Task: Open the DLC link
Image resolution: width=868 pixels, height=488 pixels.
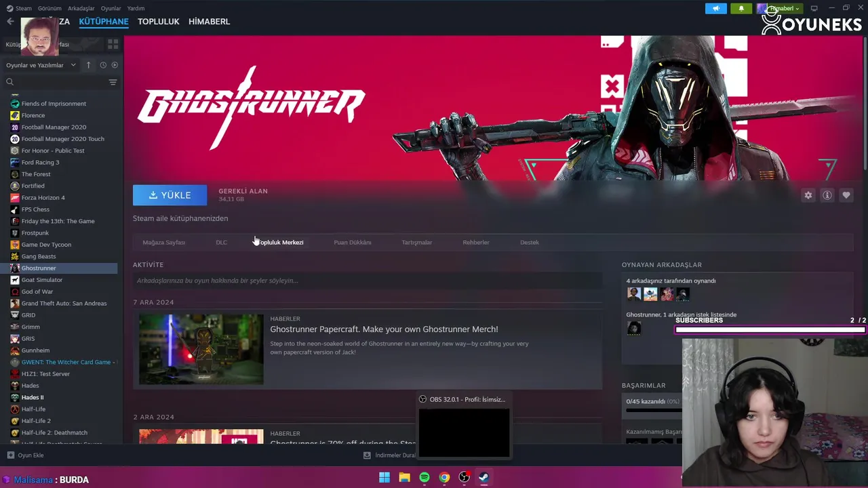Action: click(x=221, y=242)
